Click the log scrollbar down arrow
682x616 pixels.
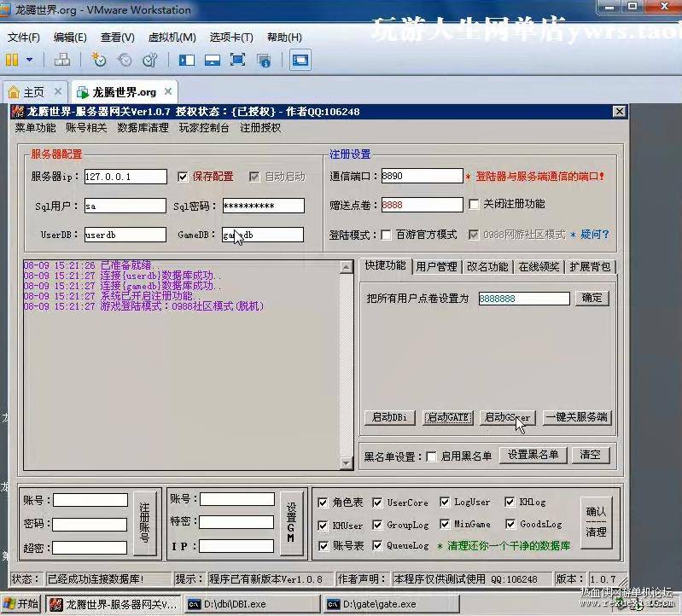pos(346,463)
